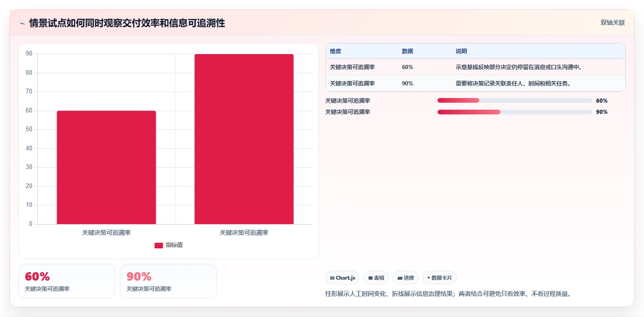The height and width of the screenshot is (317, 644).
Task: Toggle the 指标值 legend color swatch
Action: [x=159, y=245]
